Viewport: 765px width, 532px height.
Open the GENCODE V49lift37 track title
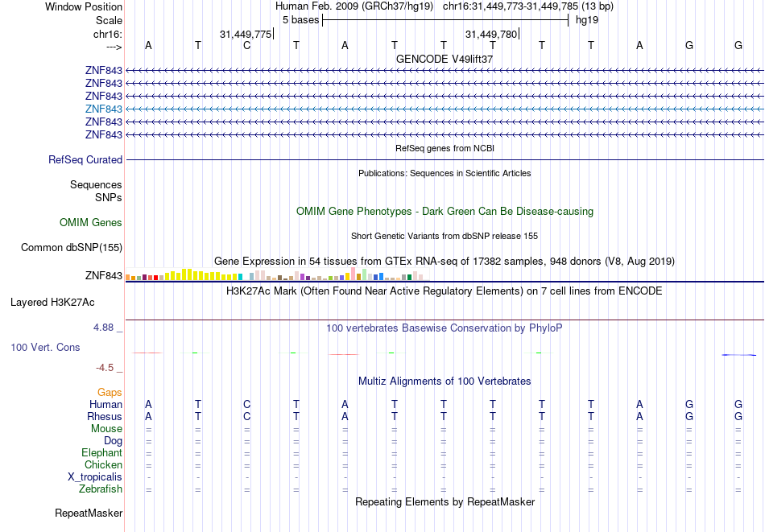(445, 59)
